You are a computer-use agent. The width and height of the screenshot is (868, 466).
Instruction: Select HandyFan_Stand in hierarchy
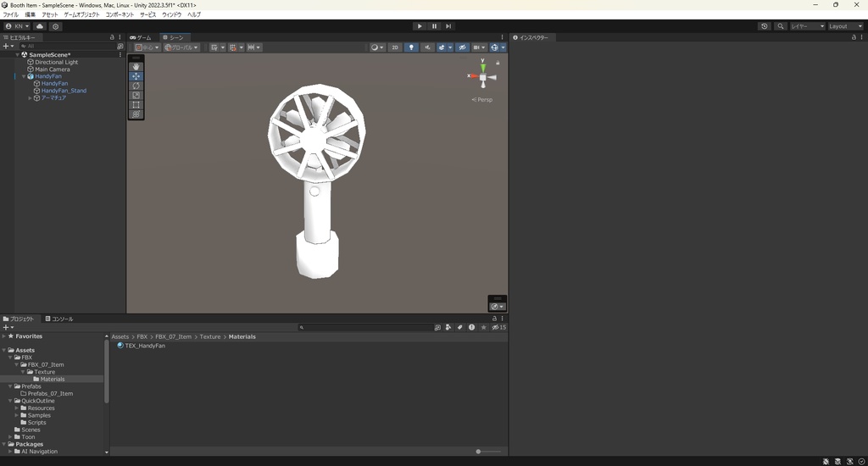tap(64, 90)
